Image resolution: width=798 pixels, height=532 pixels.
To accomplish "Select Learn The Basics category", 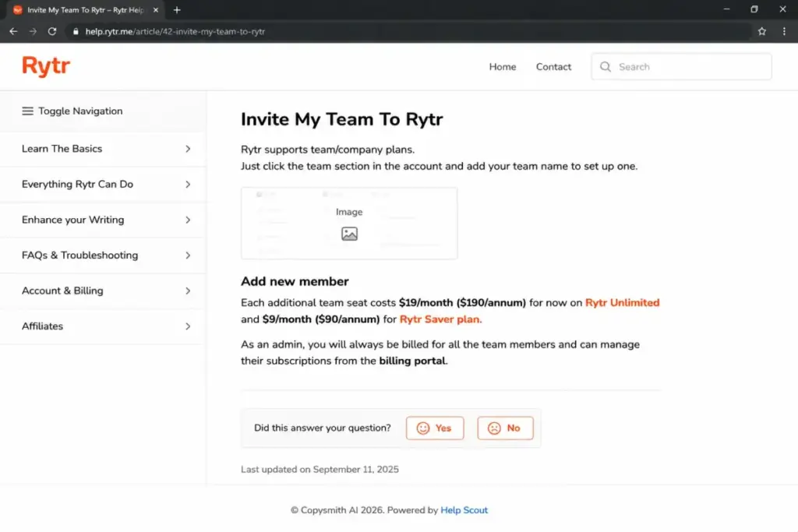I will pyautogui.click(x=104, y=149).
